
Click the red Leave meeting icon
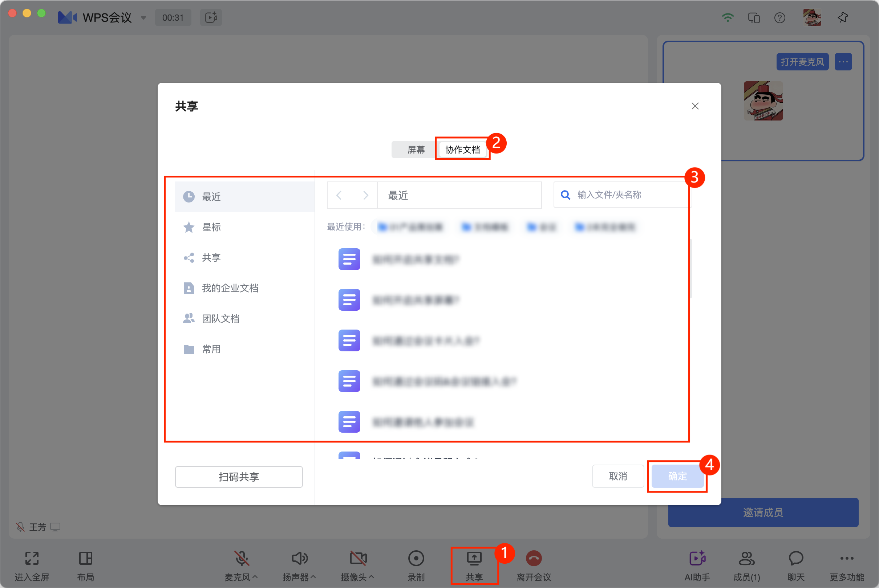534,558
